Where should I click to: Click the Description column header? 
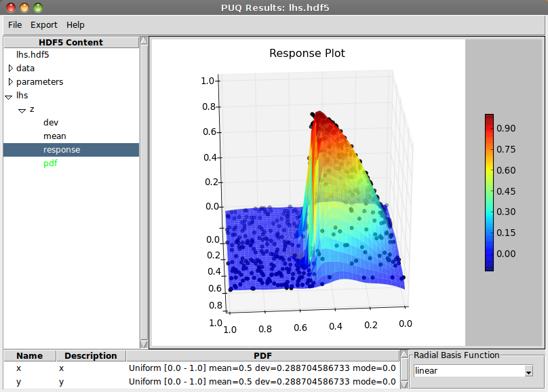click(x=91, y=355)
